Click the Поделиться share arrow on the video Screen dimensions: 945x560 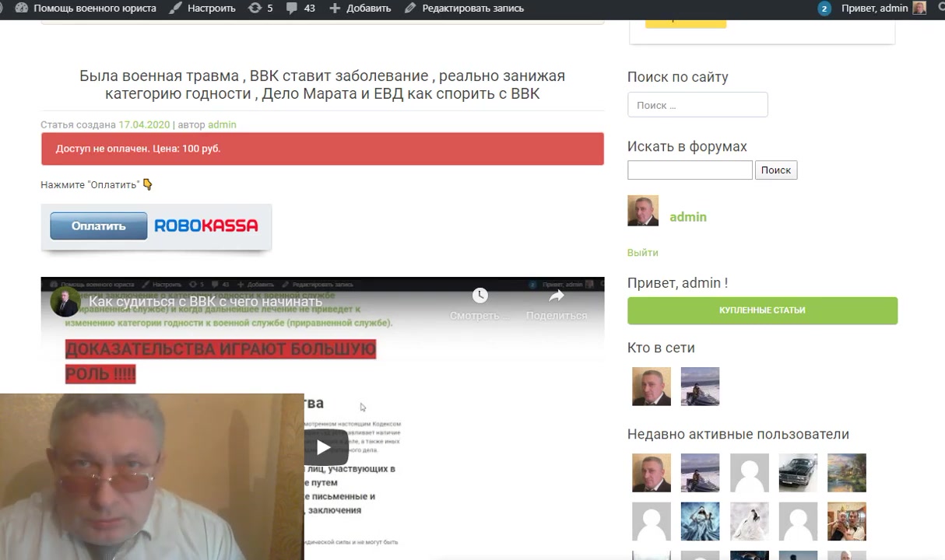[556, 296]
